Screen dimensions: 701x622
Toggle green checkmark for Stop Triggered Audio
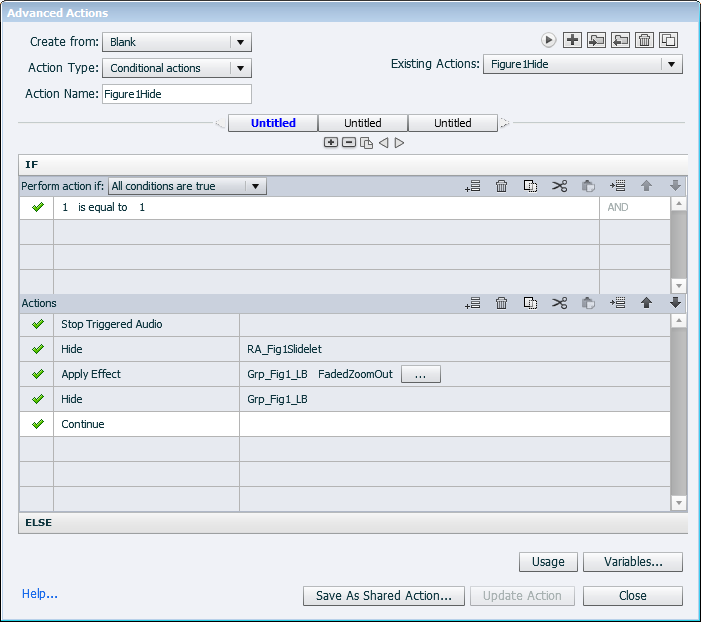(38, 324)
